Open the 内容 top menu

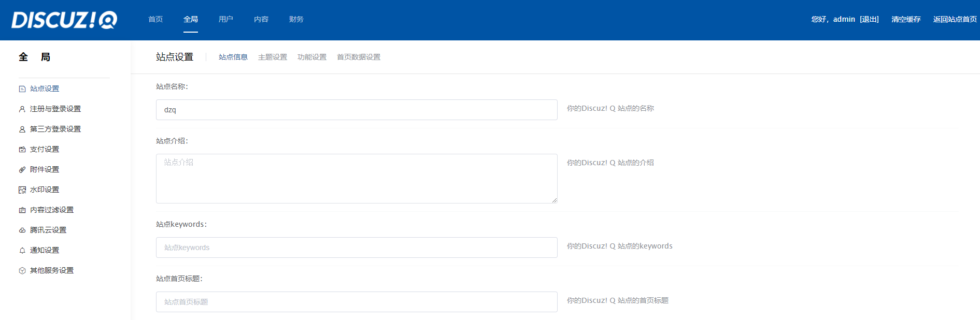click(x=261, y=19)
